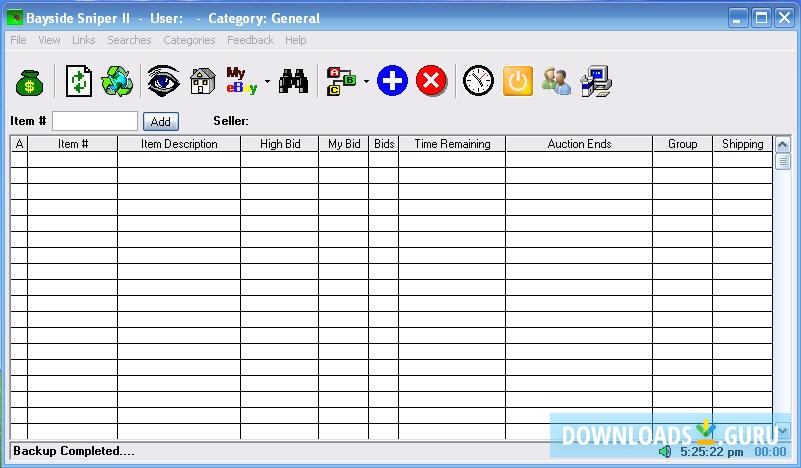The height and width of the screenshot is (468, 801).
Task: Click the computer setup icon
Action: (x=596, y=81)
